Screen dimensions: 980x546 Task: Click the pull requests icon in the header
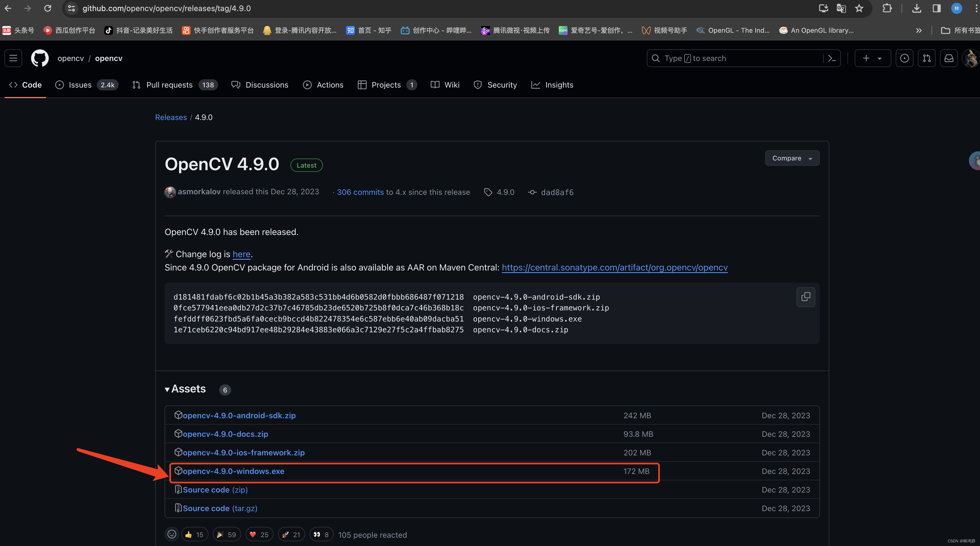pyautogui.click(x=927, y=58)
